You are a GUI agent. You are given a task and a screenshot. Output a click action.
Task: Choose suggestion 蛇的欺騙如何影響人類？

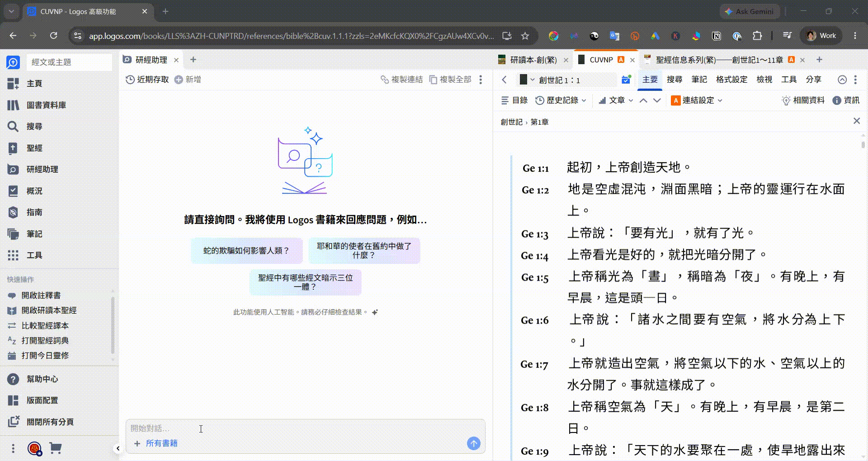pos(246,251)
